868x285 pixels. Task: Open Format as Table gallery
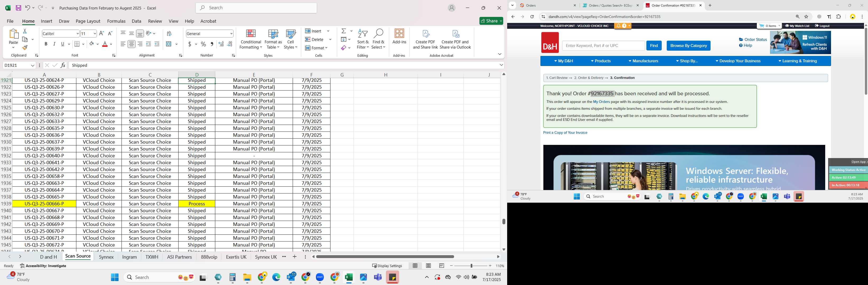[x=273, y=39]
